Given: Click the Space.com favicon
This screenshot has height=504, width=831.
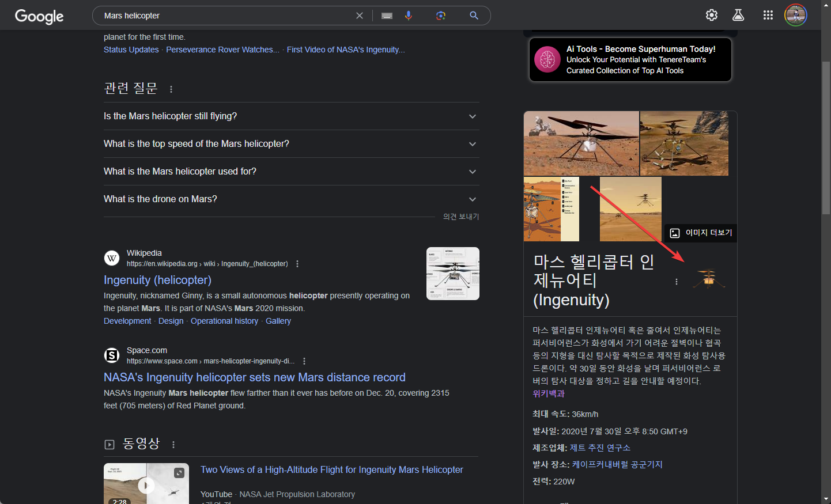Looking at the screenshot, I should tap(112, 355).
